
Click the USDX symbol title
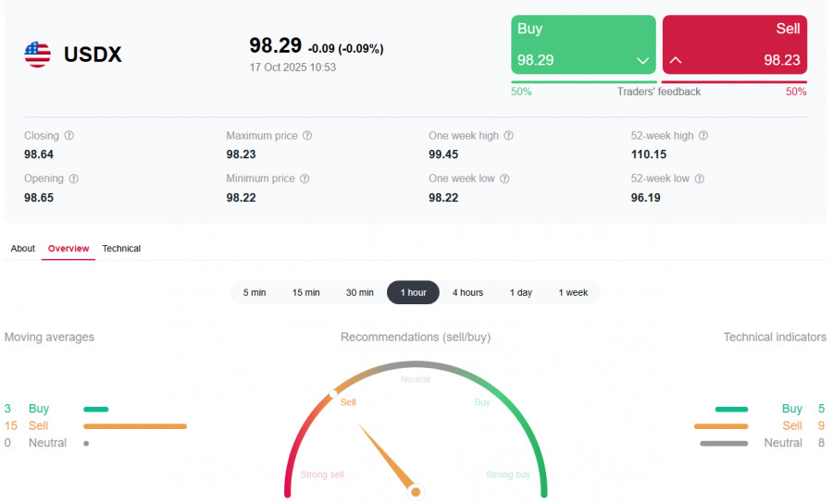(x=93, y=55)
